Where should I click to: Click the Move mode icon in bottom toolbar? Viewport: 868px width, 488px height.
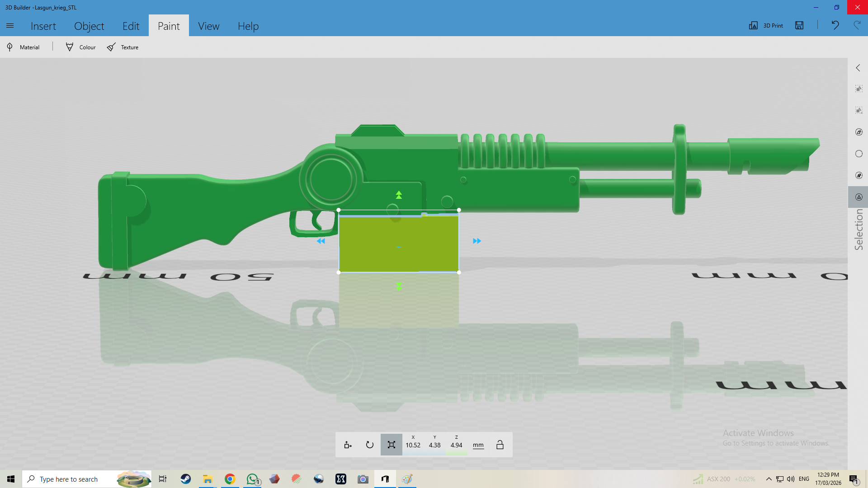pyautogui.click(x=348, y=445)
